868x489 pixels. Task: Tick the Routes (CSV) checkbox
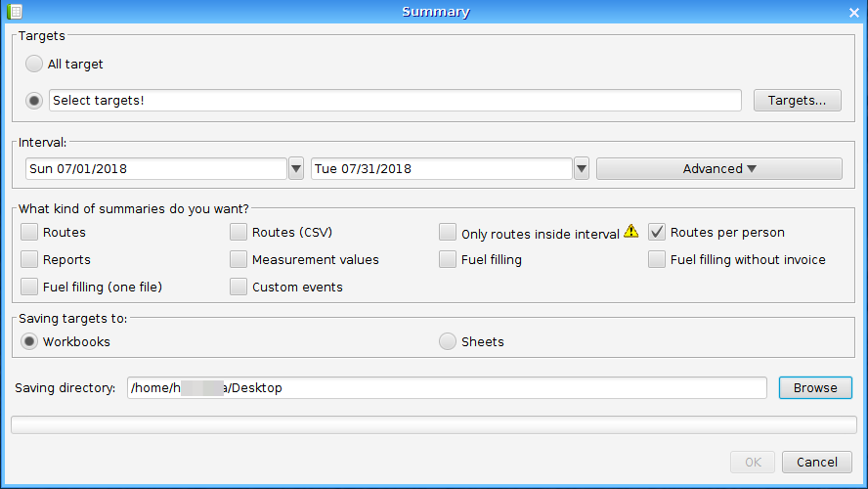click(x=239, y=233)
